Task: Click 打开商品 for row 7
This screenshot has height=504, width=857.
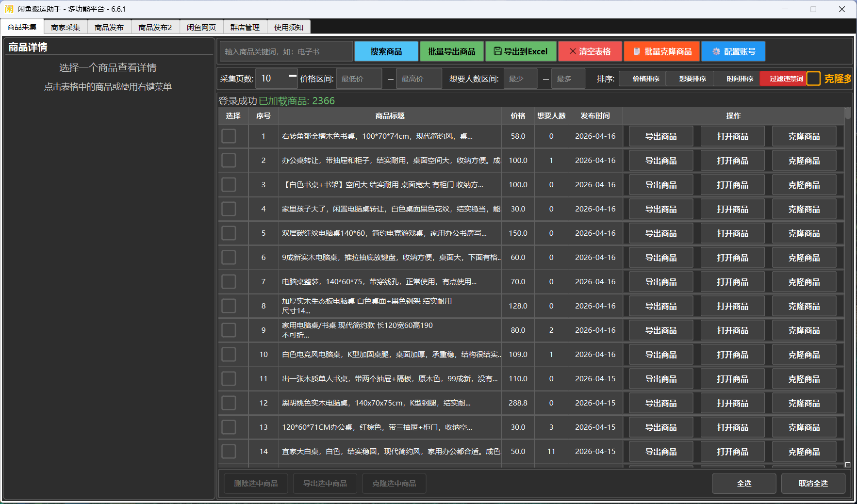Action: point(733,282)
